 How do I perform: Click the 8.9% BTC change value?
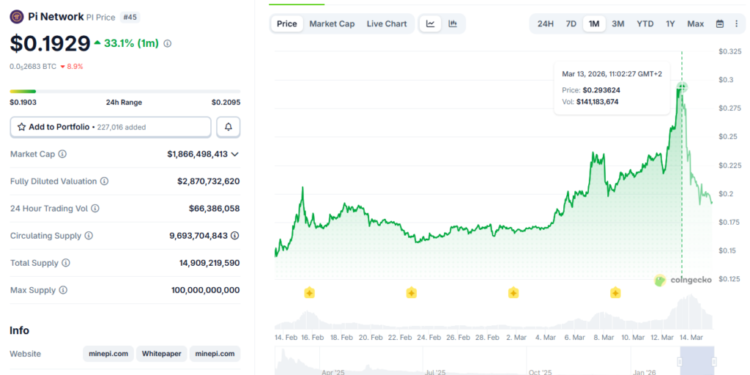pos(75,66)
